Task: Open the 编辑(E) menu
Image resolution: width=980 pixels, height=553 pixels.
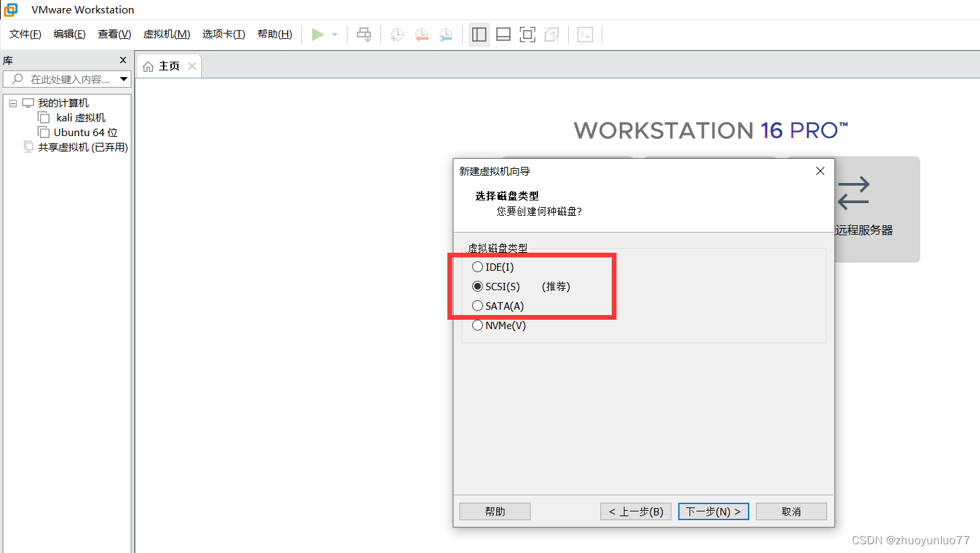Action: [70, 34]
